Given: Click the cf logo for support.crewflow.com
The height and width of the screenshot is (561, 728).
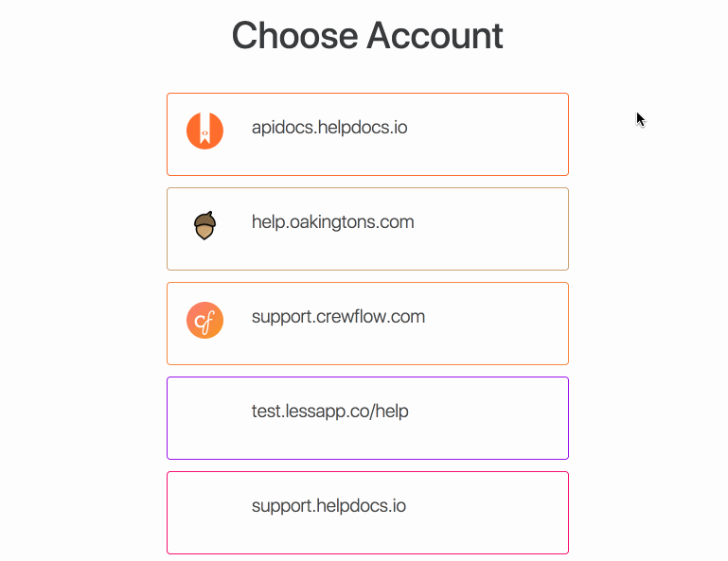Looking at the screenshot, I should [x=204, y=320].
